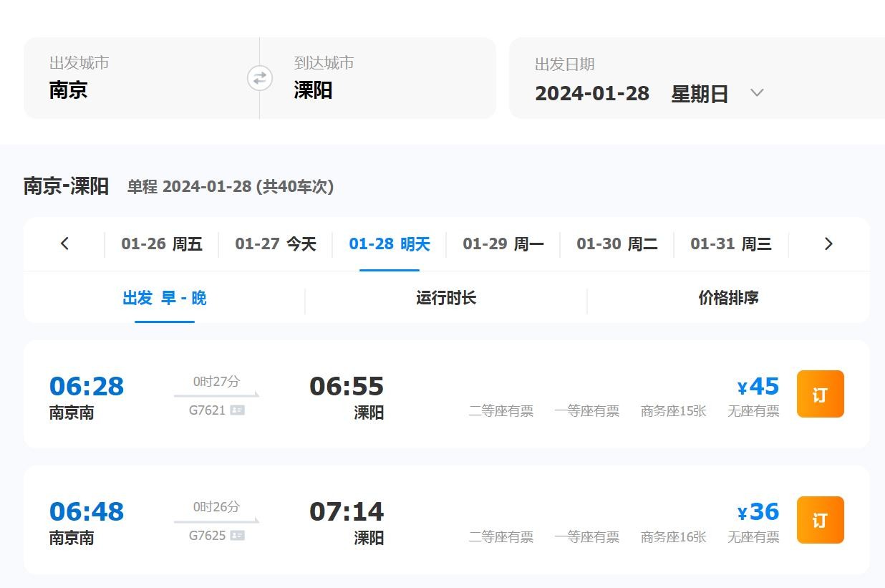The width and height of the screenshot is (885, 588).
Task: Pick the 01-31 周三 date tab
Action: [731, 244]
